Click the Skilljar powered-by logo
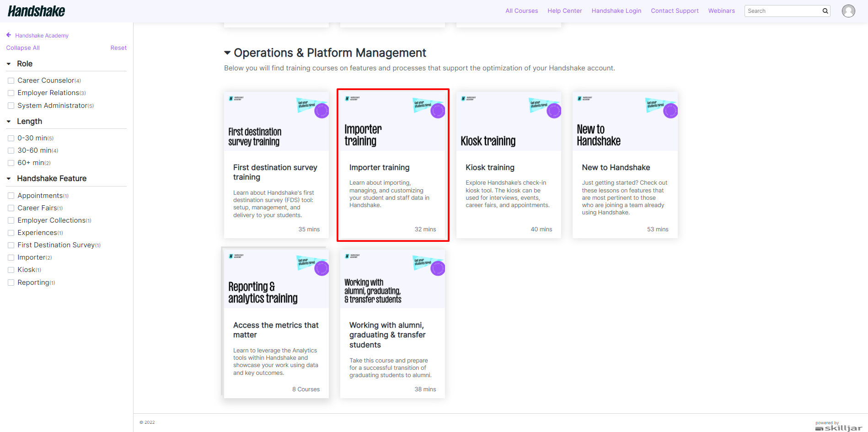The image size is (868, 432). (838, 427)
